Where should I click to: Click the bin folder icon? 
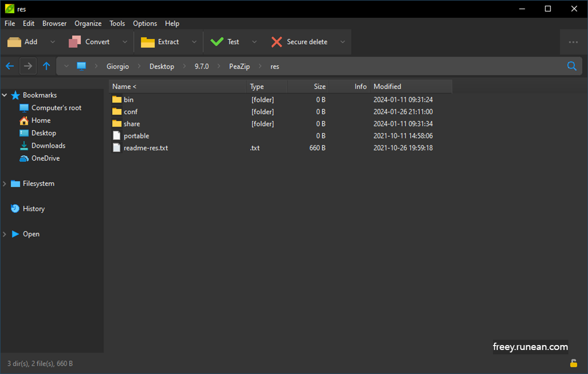pos(117,100)
